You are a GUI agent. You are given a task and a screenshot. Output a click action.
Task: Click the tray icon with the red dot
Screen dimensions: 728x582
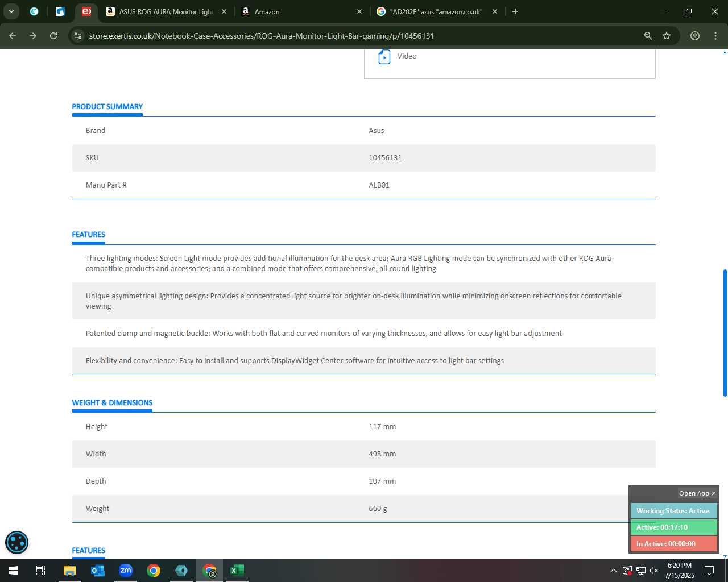627,571
